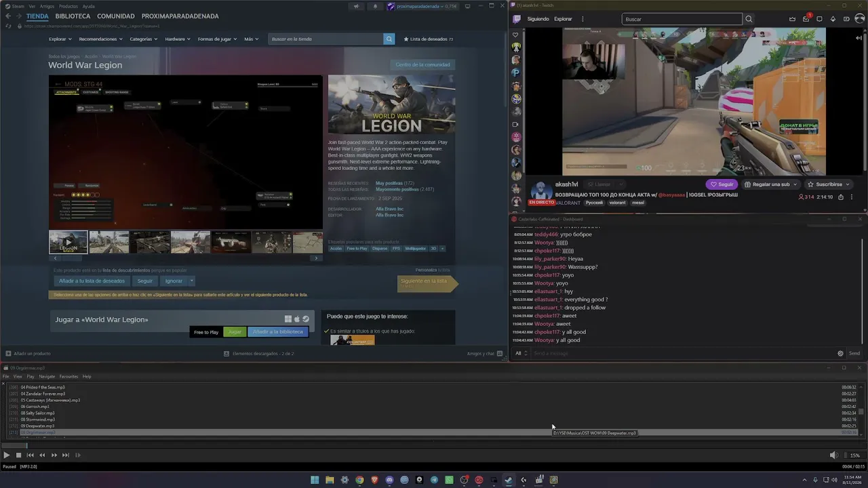The height and width of the screenshot is (488, 868).
Task: Switch to the COMUNIDAD tab in Steam
Action: pos(116,16)
